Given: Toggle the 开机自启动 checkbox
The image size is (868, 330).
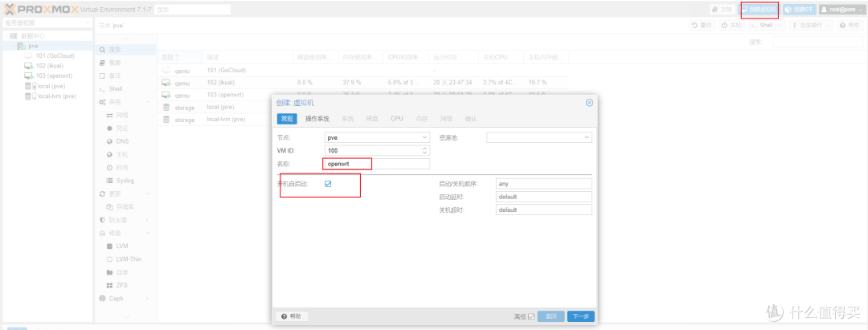Looking at the screenshot, I should click(x=328, y=184).
